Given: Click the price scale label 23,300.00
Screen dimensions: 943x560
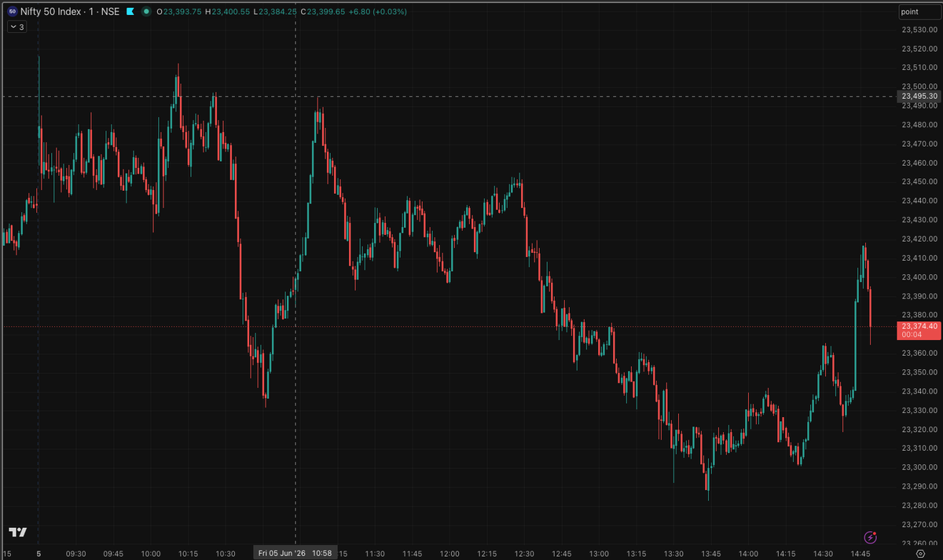Looking at the screenshot, I should click(x=919, y=467).
